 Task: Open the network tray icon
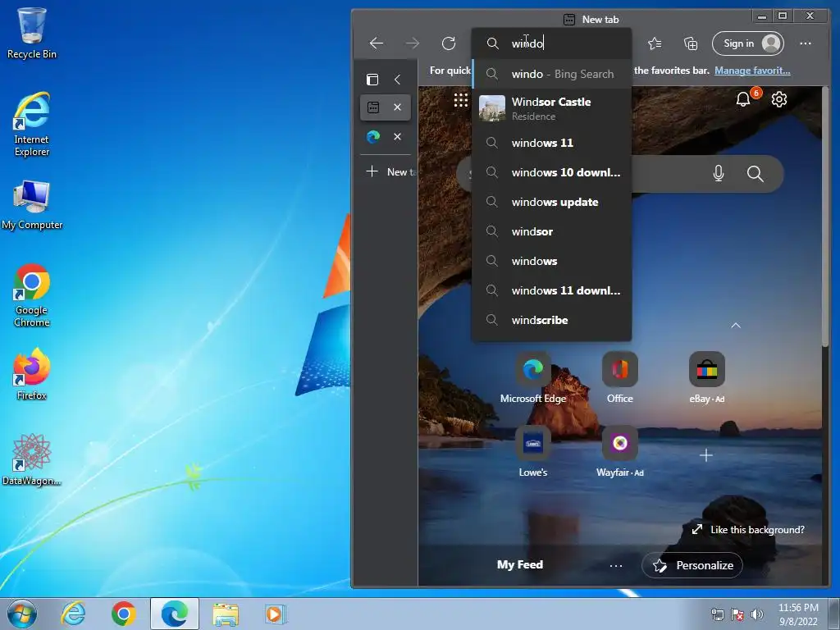(717, 614)
